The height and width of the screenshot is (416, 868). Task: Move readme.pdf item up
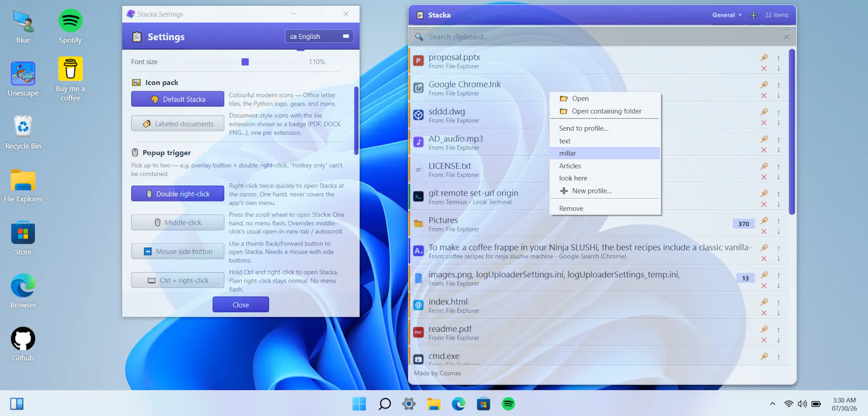click(x=778, y=330)
